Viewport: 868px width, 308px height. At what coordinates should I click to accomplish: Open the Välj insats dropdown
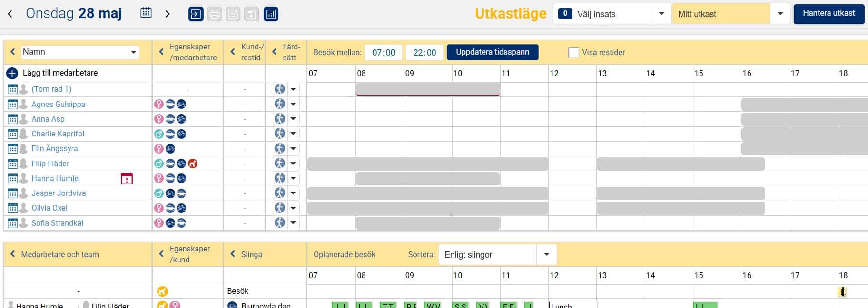pyautogui.click(x=661, y=14)
